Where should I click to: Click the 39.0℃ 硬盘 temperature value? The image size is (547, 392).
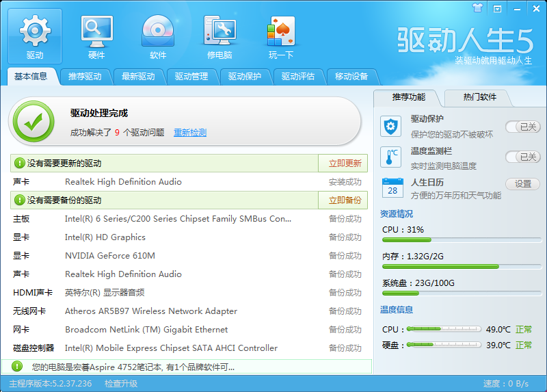coord(498,345)
